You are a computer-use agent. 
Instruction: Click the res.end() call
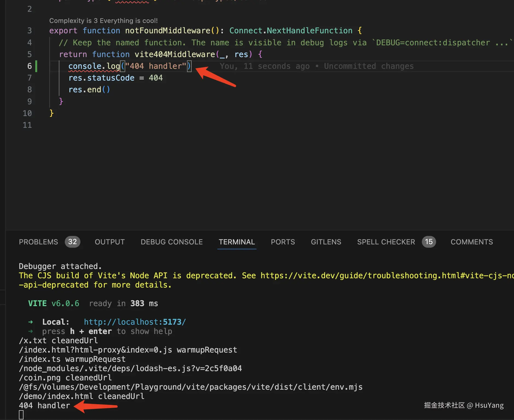89,90
